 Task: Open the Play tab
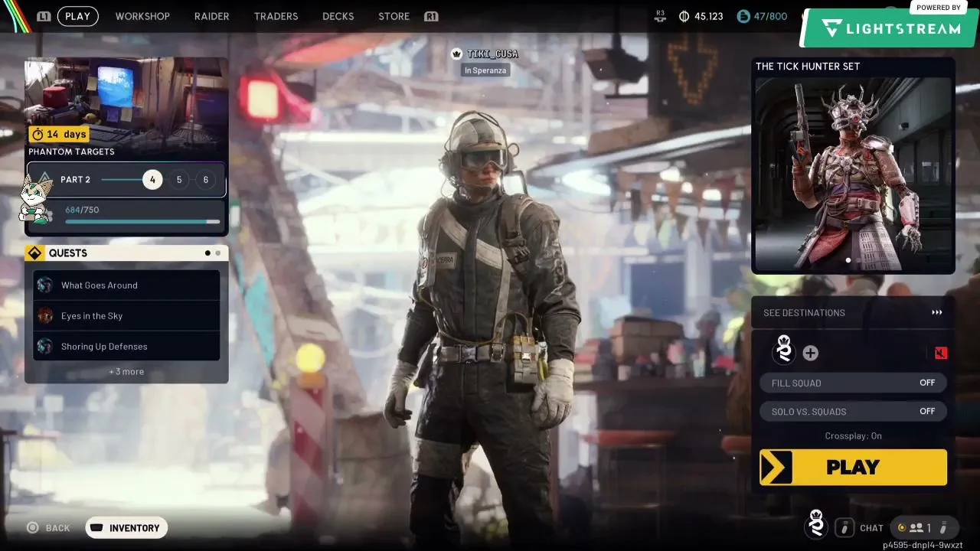(77, 16)
